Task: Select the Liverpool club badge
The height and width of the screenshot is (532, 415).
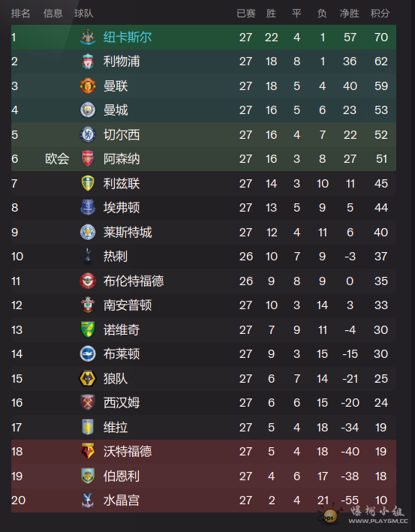Action: [x=88, y=62]
